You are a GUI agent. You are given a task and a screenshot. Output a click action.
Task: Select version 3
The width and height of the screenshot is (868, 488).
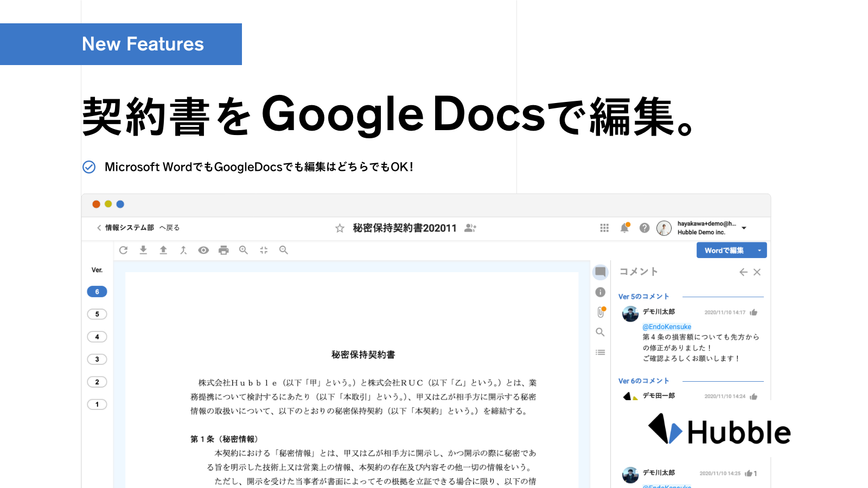coord(97,359)
